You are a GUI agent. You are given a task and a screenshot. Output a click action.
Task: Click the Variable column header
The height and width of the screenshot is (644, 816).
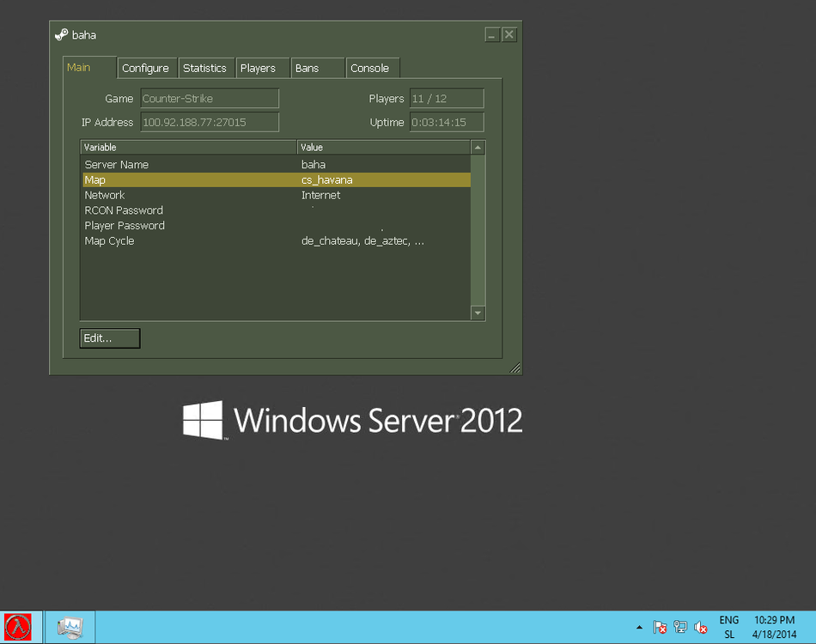point(188,147)
